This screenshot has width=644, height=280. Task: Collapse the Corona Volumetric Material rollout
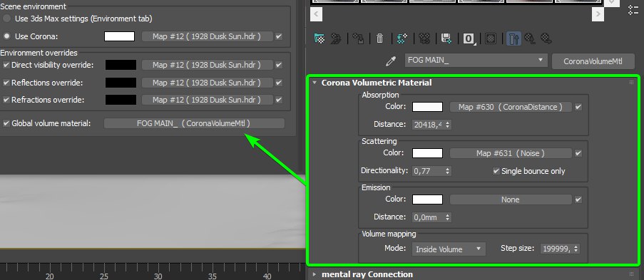click(315, 83)
